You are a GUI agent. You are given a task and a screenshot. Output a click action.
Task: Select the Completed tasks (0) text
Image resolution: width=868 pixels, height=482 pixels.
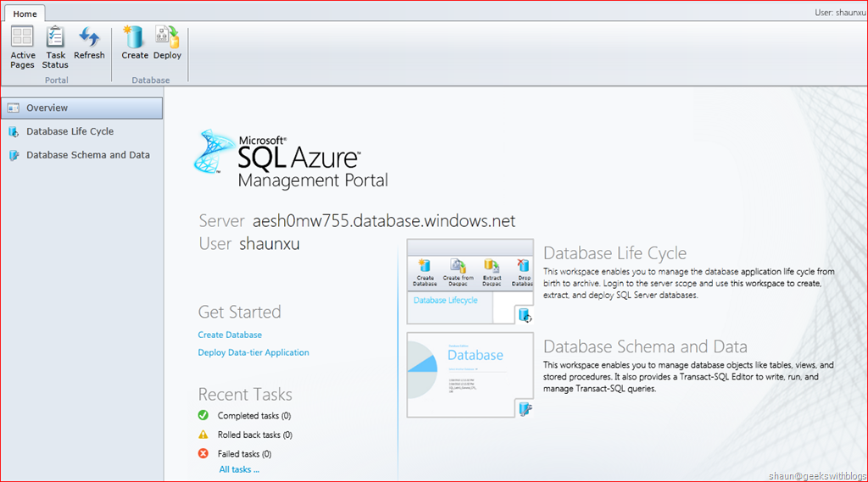(254, 416)
